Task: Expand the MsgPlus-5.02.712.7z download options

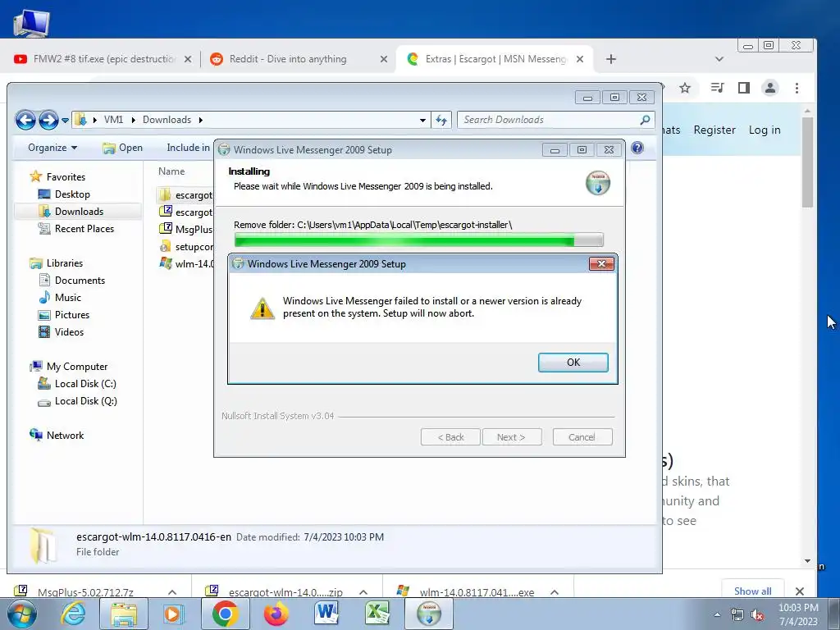Action: 172,592
